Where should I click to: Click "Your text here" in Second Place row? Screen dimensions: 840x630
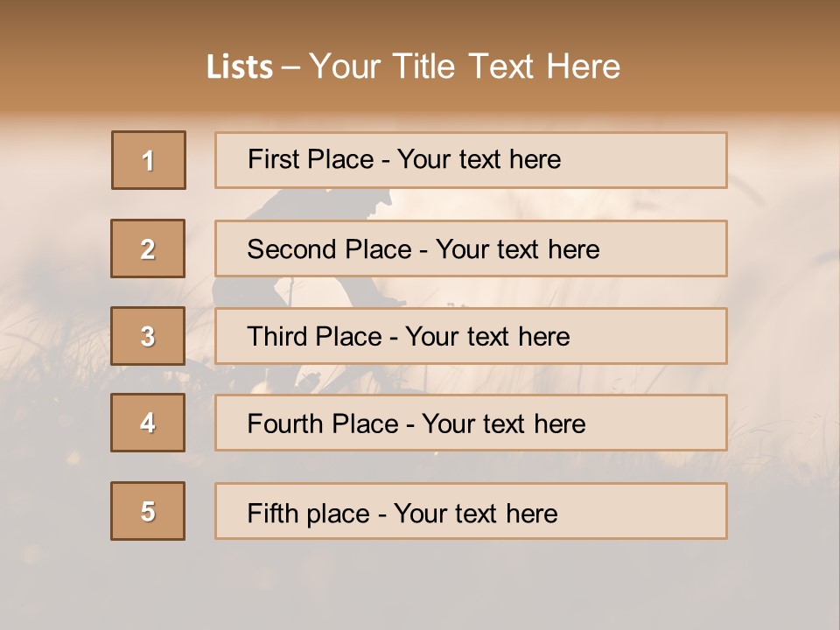click(x=517, y=249)
